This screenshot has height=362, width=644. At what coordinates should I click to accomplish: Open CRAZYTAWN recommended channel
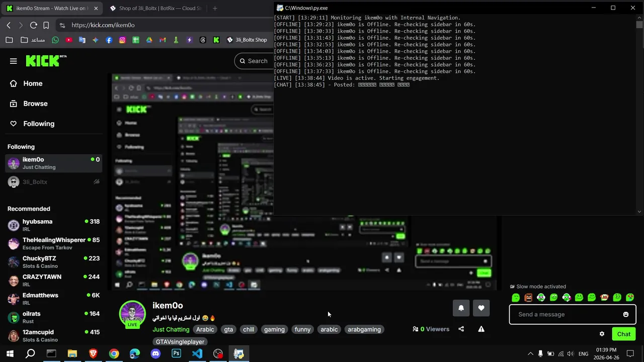click(x=53, y=280)
